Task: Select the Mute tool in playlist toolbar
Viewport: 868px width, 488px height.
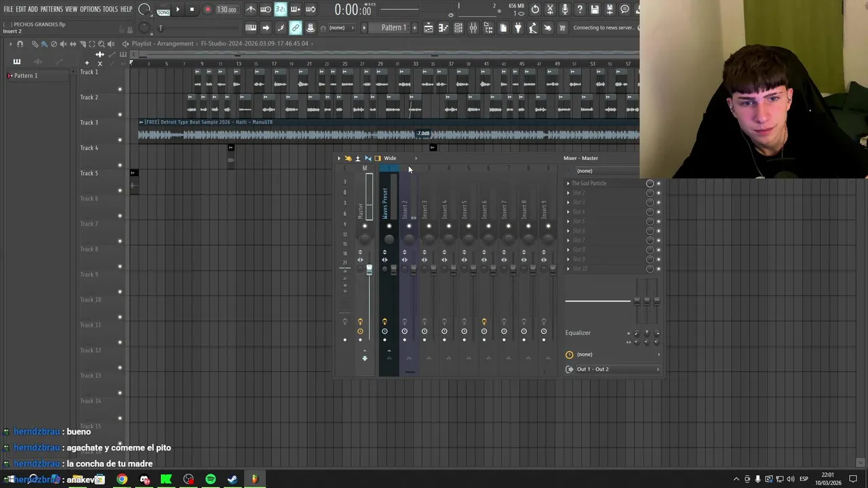Action: (63, 44)
